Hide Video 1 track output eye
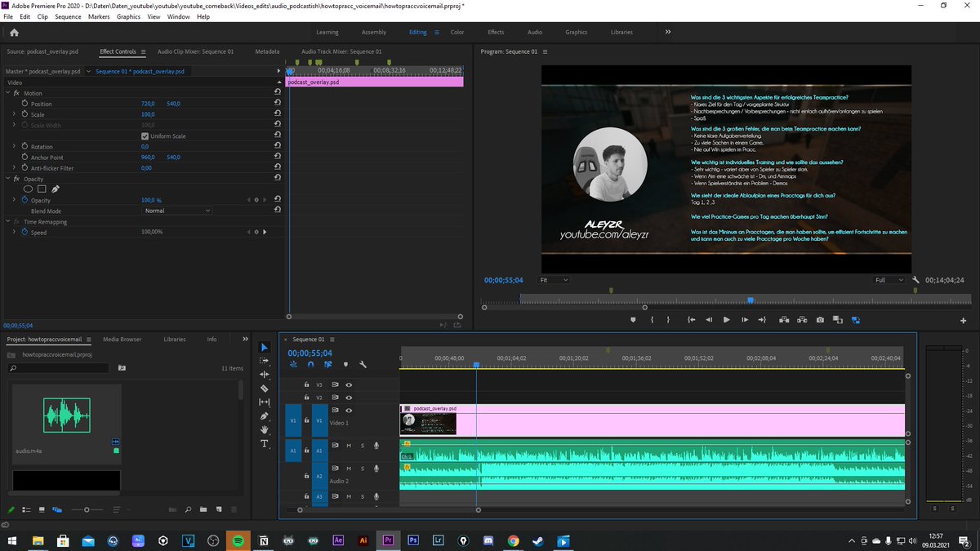Viewport: 980px width, 551px height. coord(349,410)
